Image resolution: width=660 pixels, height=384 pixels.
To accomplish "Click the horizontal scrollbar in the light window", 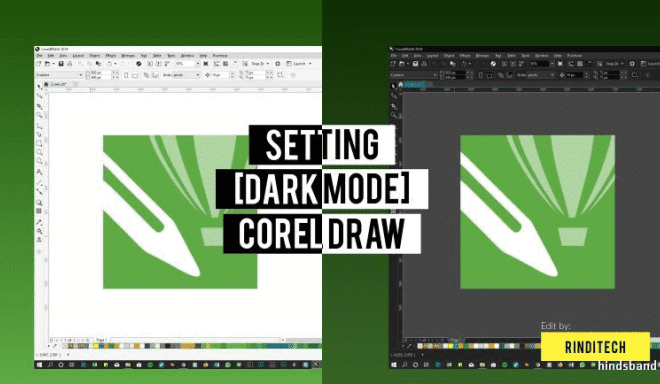I will pyautogui.click(x=305, y=340).
